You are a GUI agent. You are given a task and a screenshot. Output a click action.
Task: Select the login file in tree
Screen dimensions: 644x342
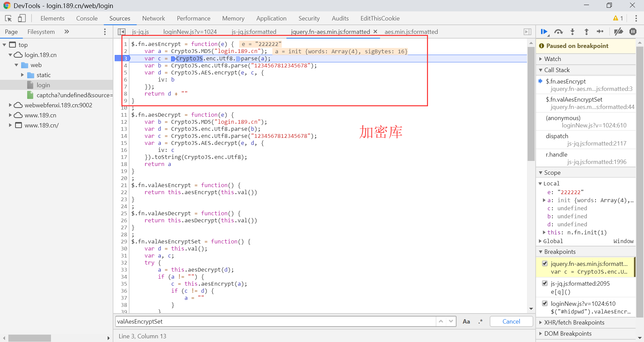(56, 85)
